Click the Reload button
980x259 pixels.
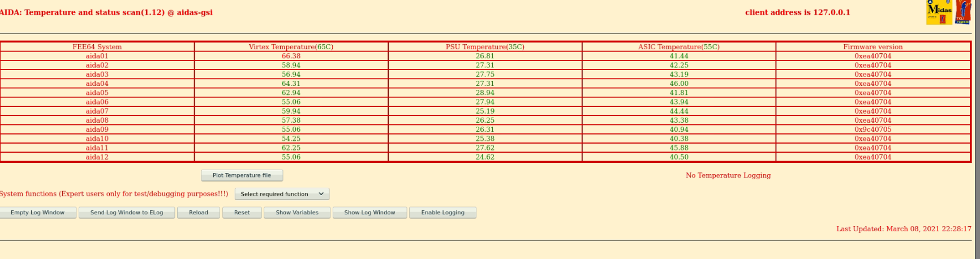pos(199,213)
